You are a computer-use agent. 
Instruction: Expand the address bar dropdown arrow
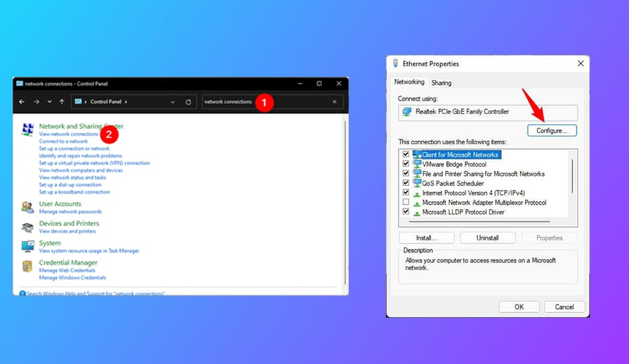point(173,102)
